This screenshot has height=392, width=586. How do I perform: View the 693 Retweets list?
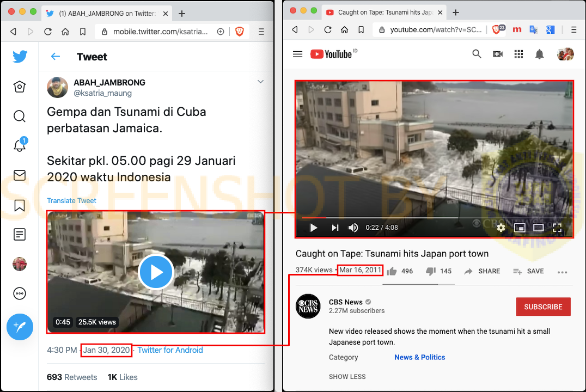[72, 377]
